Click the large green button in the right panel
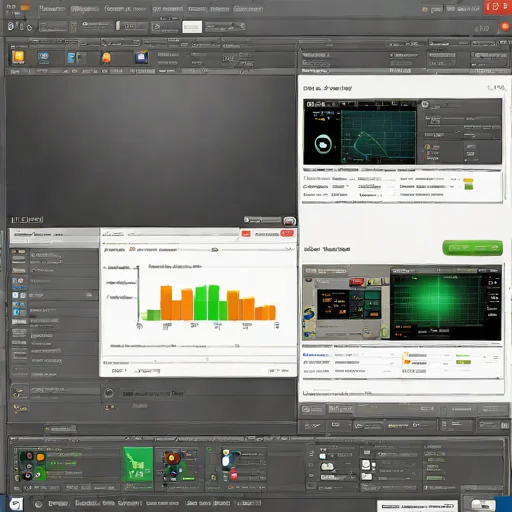 472,248
